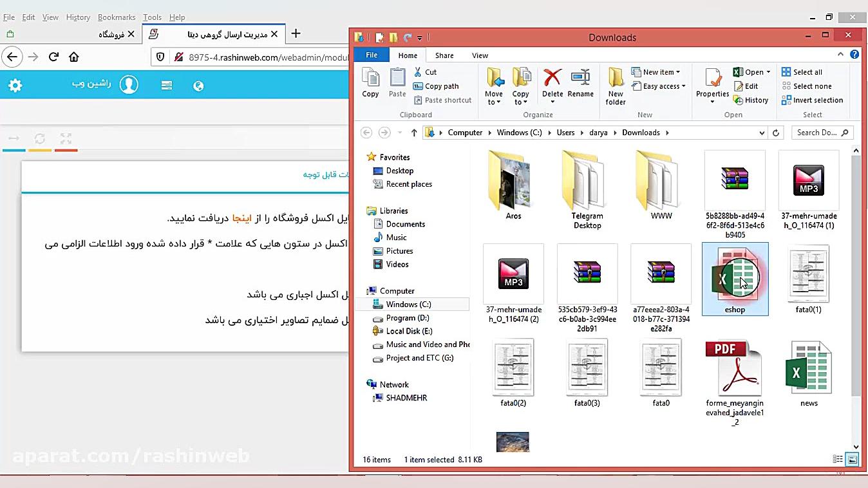
Task: Switch to large icons view in status bar
Action: coord(852,460)
